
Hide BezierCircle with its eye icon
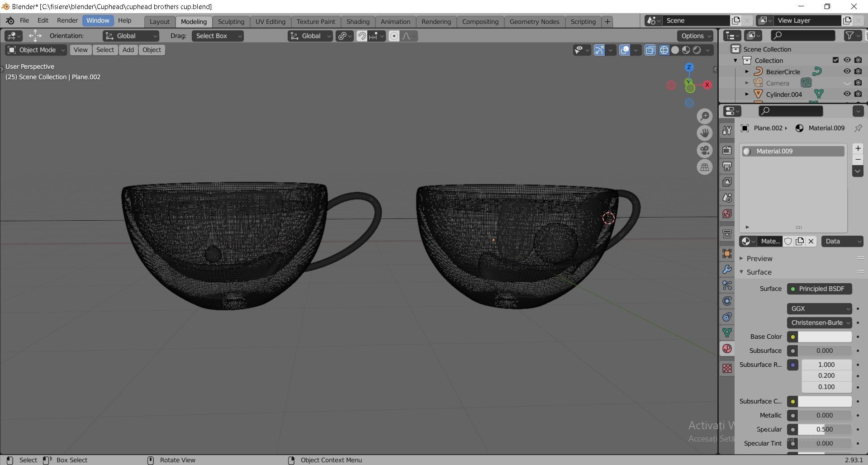[x=847, y=71]
